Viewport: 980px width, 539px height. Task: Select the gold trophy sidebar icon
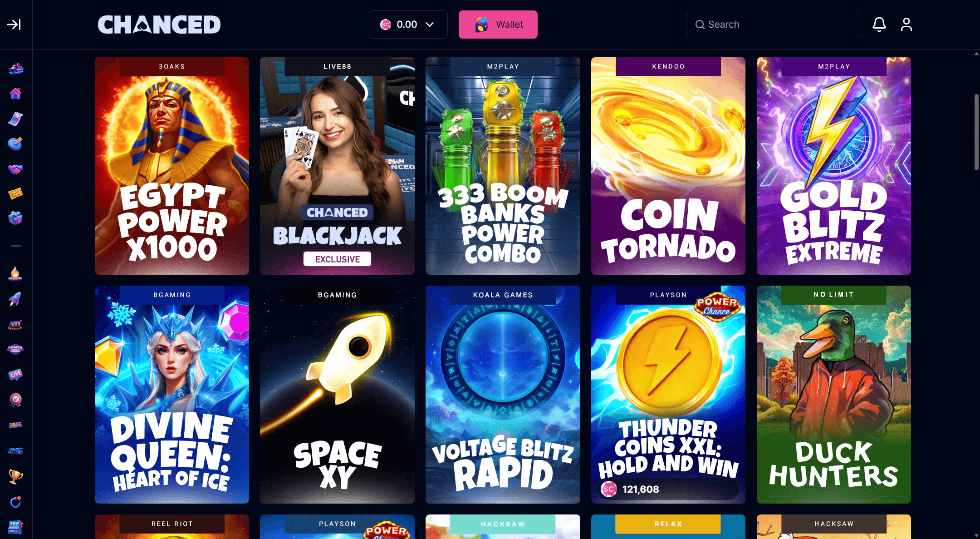pyautogui.click(x=15, y=476)
